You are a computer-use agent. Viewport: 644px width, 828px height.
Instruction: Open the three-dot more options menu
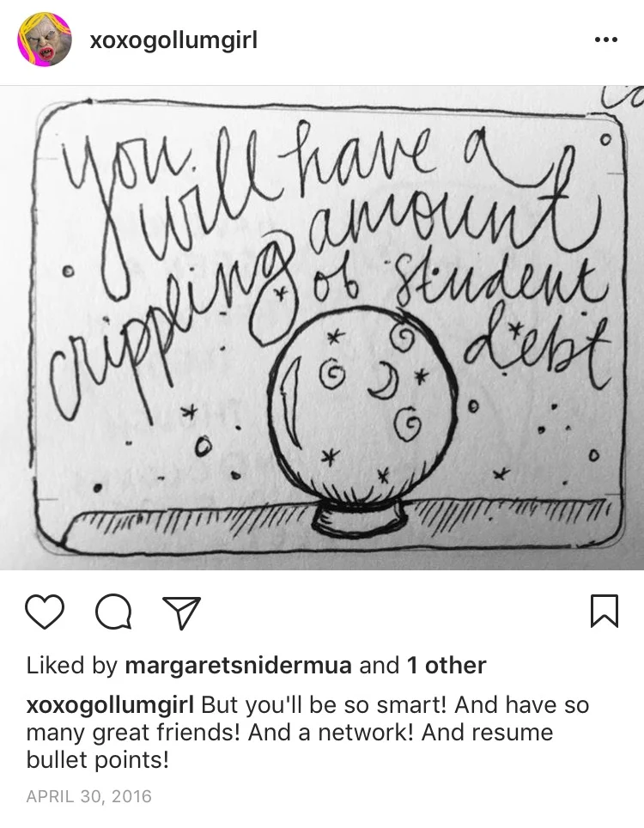click(605, 40)
